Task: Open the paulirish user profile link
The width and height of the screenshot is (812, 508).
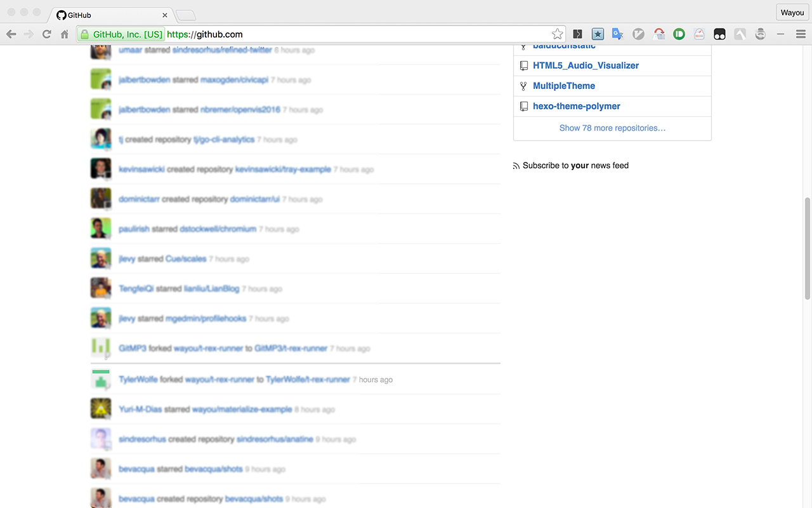Action: pyautogui.click(x=134, y=229)
